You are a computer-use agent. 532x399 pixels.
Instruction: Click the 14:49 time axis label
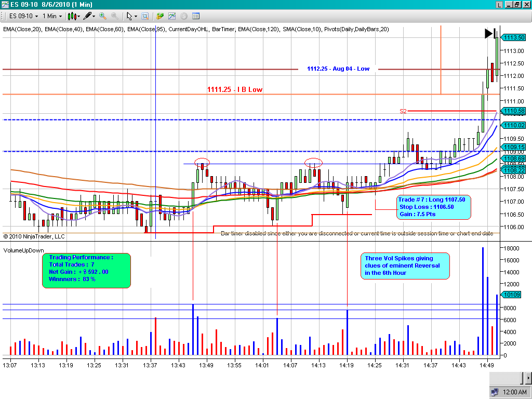pos(486,365)
